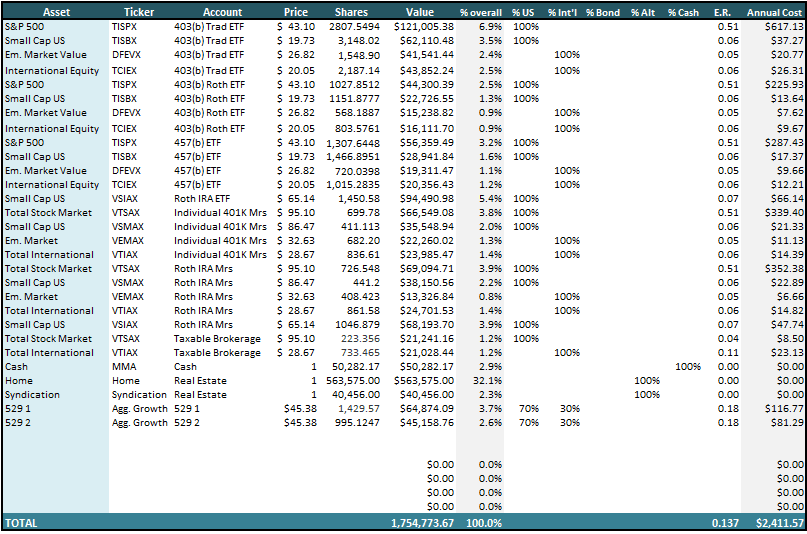Select the $617.13 annual cost cell
807x534 pixels.
(784, 26)
